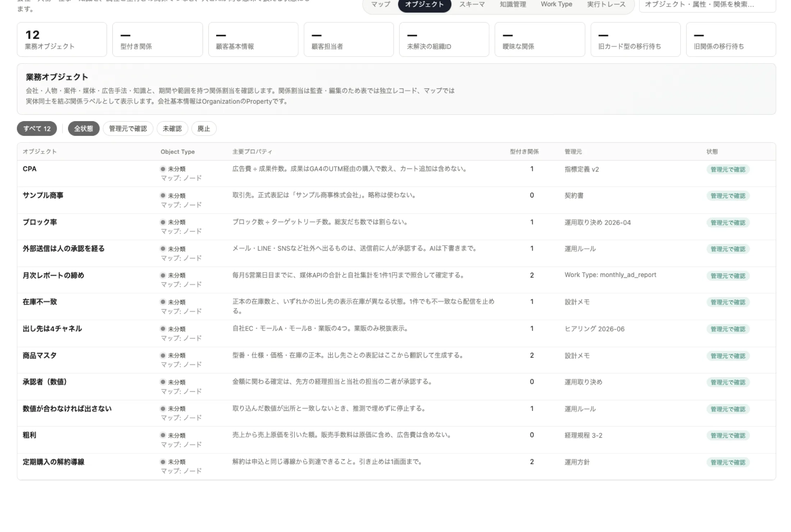Focus the オブジェクト・属性・関係 search field
The image size is (791, 532).
(x=707, y=4)
